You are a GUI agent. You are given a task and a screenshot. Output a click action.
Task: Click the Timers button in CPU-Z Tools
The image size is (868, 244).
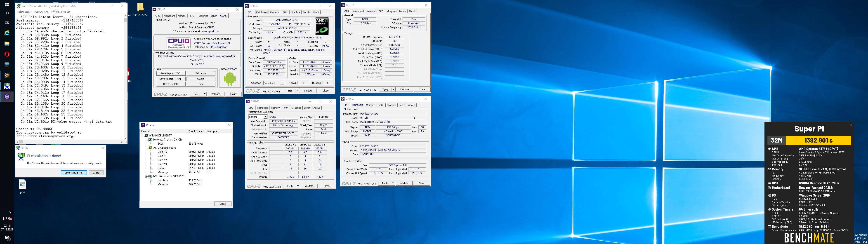click(200, 84)
